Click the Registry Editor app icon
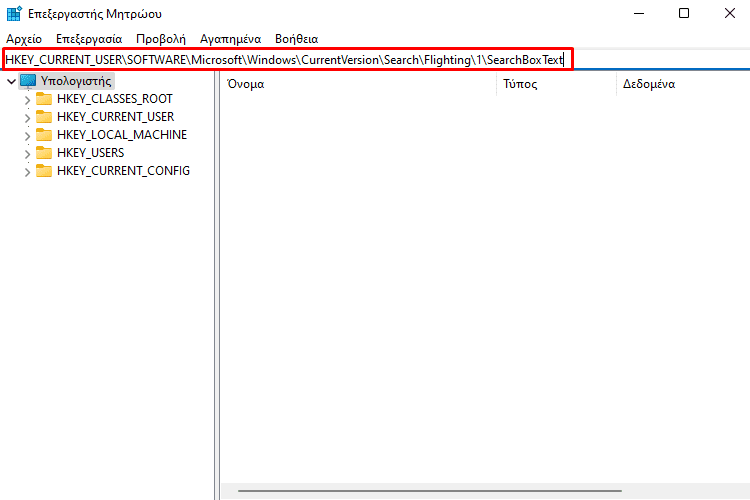The width and height of the screenshot is (750, 500). [14, 13]
